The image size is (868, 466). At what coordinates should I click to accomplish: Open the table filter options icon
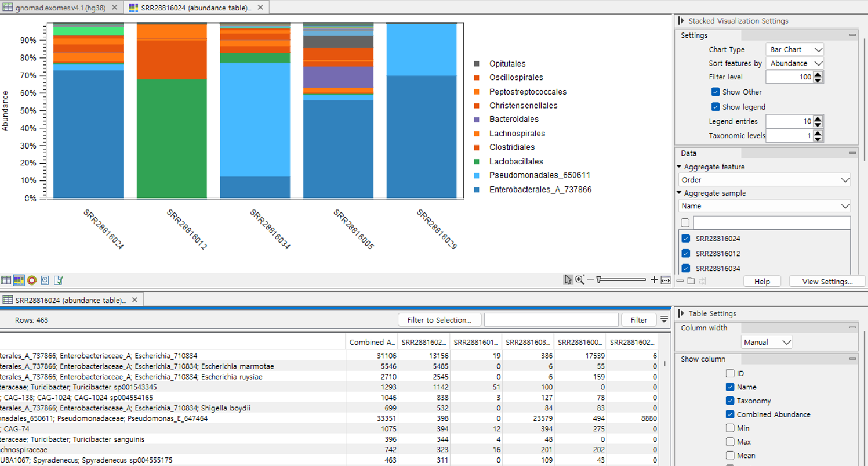click(x=664, y=319)
